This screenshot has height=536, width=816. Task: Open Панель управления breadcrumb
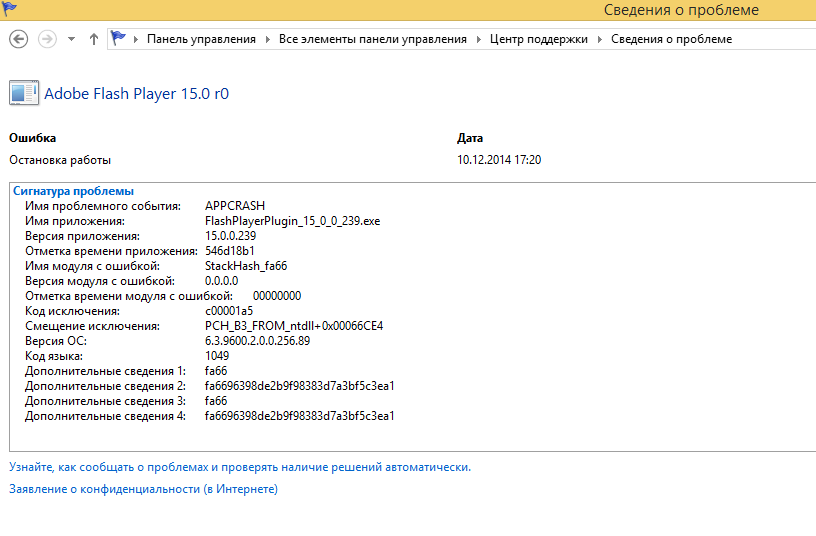point(201,39)
